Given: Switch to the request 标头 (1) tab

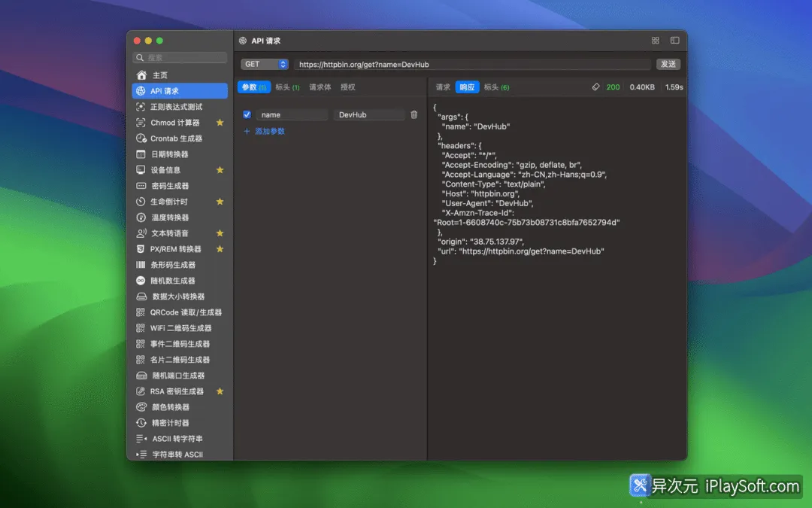Looking at the screenshot, I should pyautogui.click(x=287, y=87).
